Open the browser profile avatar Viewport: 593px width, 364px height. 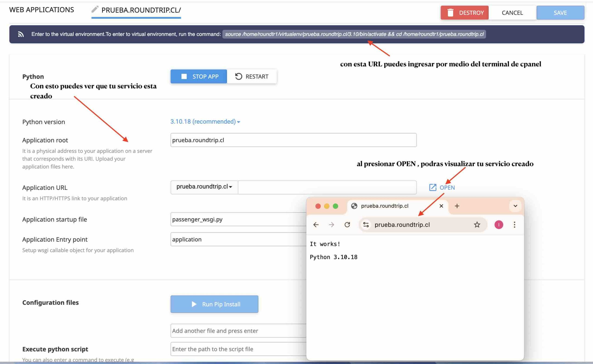pos(499,225)
